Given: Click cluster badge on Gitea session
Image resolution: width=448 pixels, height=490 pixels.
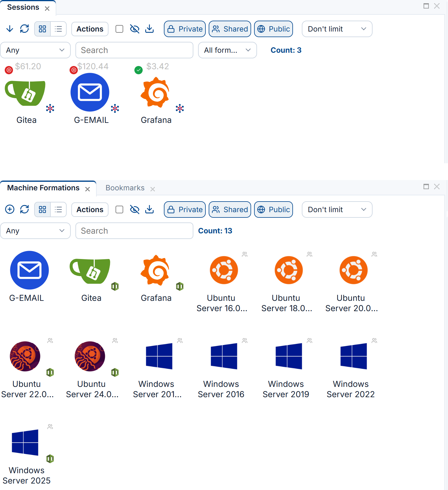Looking at the screenshot, I should click(x=50, y=108).
